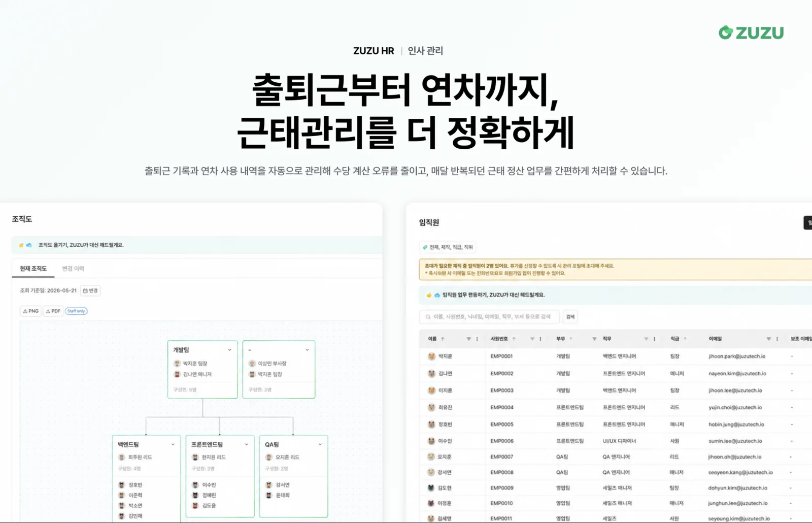Click filter icon on 이메일 column
Image resolution: width=812 pixels, height=523 pixels.
768,339
